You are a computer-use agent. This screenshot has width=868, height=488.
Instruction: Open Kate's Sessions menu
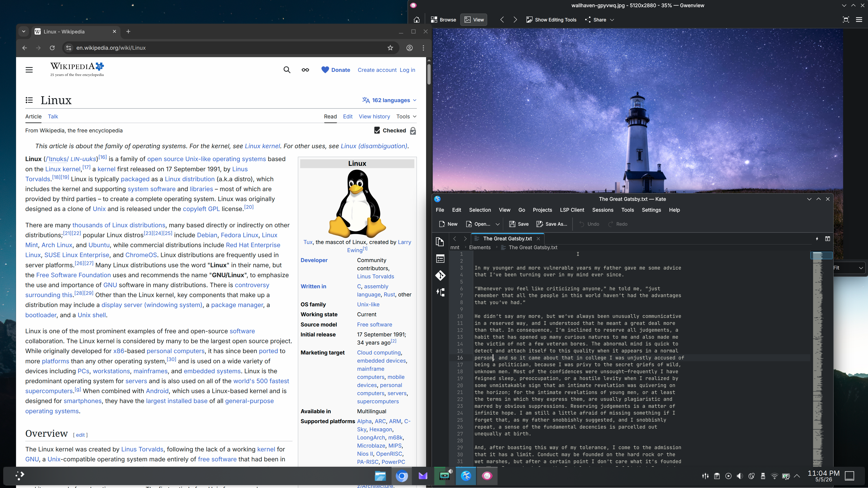pyautogui.click(x=602, y=210)
